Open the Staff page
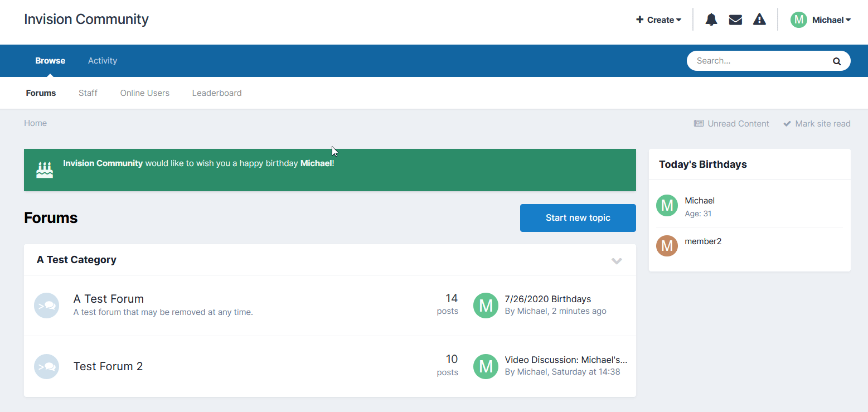The width and height of the screenshot is (868, 412). [88, 93]
